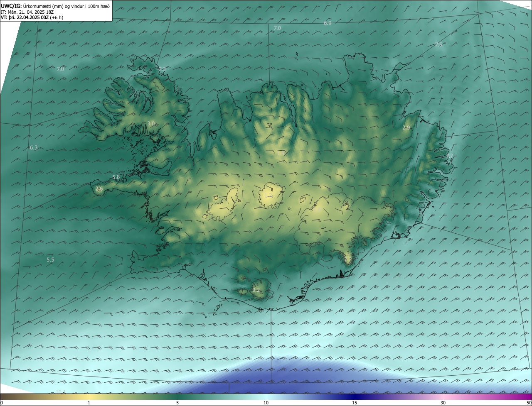This screenshot has height=406, width=532.
Task: Click the title 'Úrkomumætti (mm) og vindur í 100m hæð'
Action: (x=66, y=6)
